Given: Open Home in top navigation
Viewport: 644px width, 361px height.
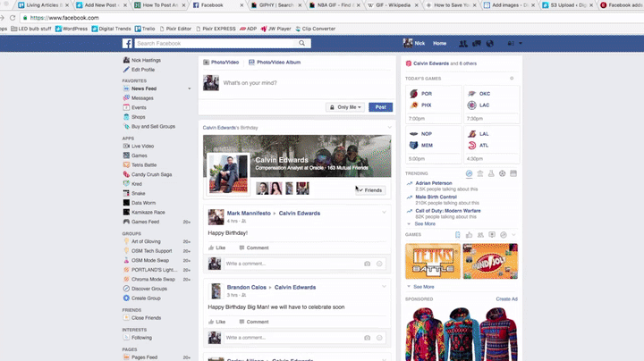Looking at the screenshot, I should coord(439,43).
